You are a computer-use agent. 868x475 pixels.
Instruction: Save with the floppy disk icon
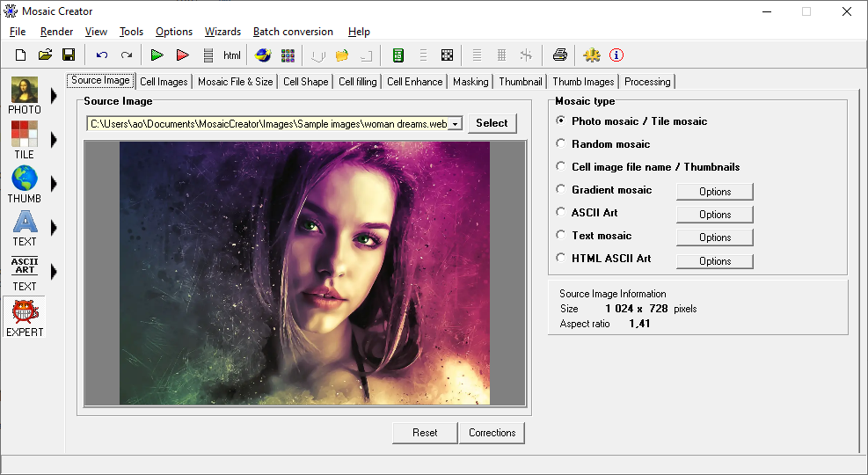69,55
